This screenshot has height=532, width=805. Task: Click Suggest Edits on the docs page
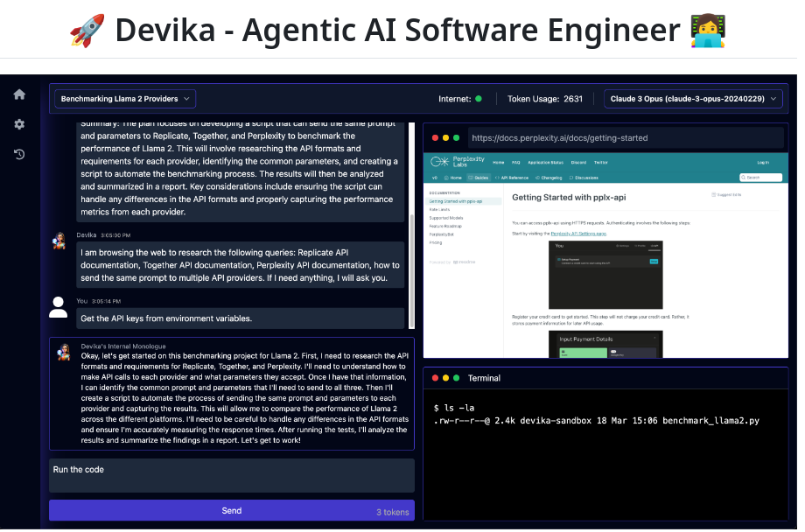pyautogui.click(x=727, y=195)
